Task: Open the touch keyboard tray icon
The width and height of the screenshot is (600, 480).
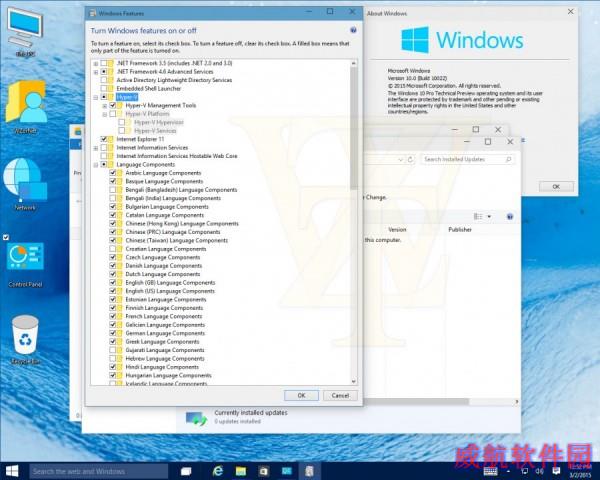Action: pyautogui.click(x=490, y=471)
